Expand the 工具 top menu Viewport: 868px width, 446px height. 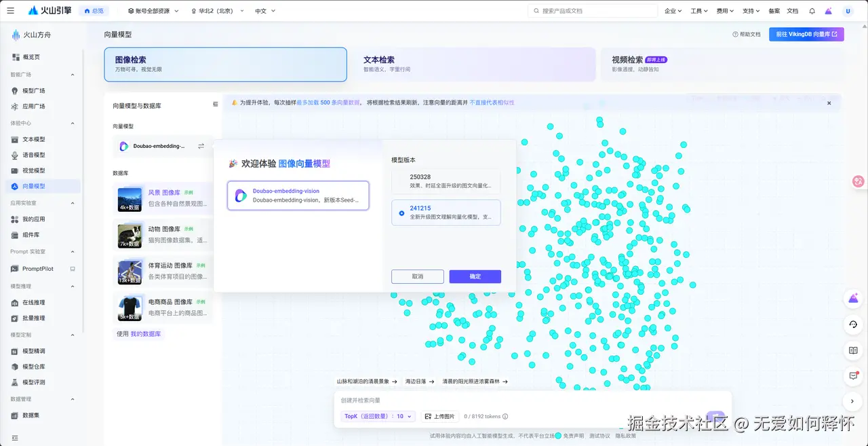coord(699,11)
